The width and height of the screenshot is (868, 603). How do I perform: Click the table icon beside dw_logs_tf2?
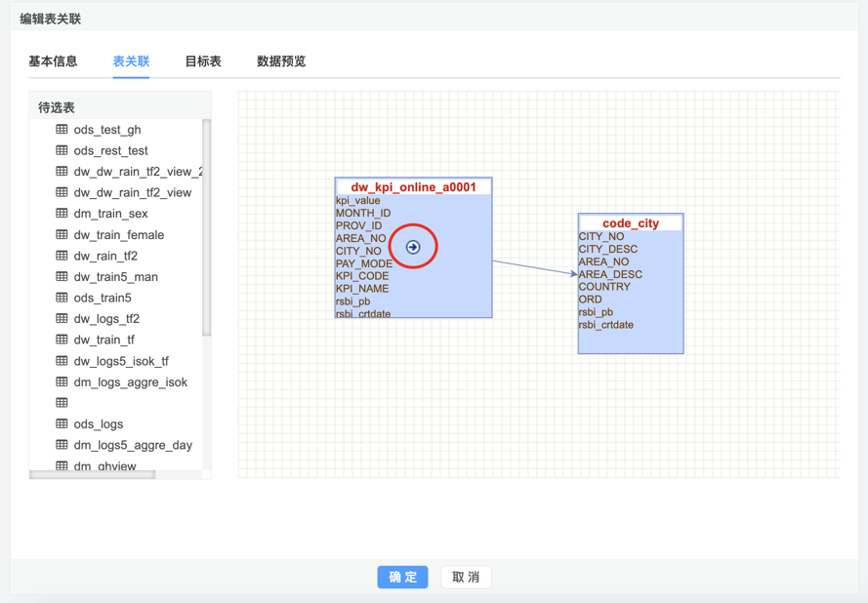coord(62,318)
